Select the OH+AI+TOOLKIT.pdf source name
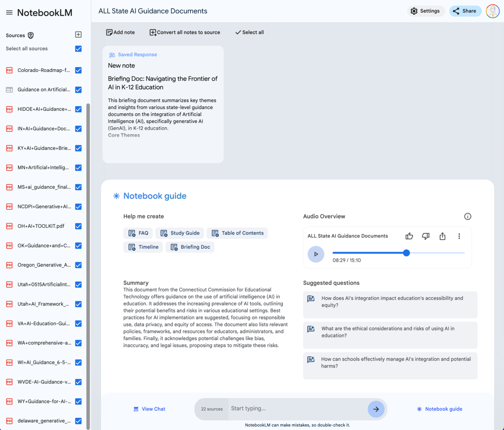The width and height of the screenshot is (504, 430). (x=41, y=226)
